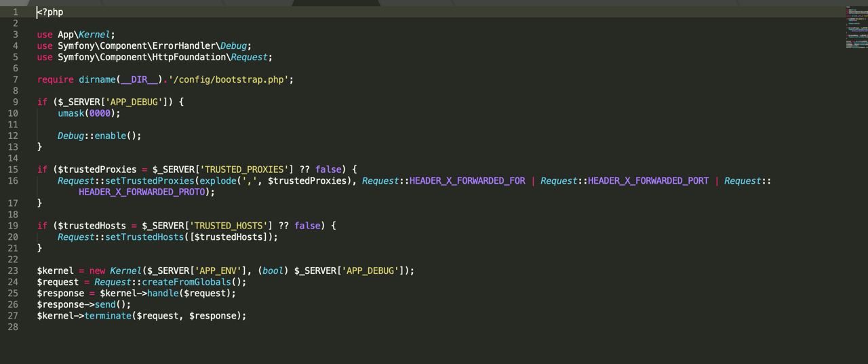Click the HEADER_X_FORWARDED_PROTO constant

click(x=142, y=192)
